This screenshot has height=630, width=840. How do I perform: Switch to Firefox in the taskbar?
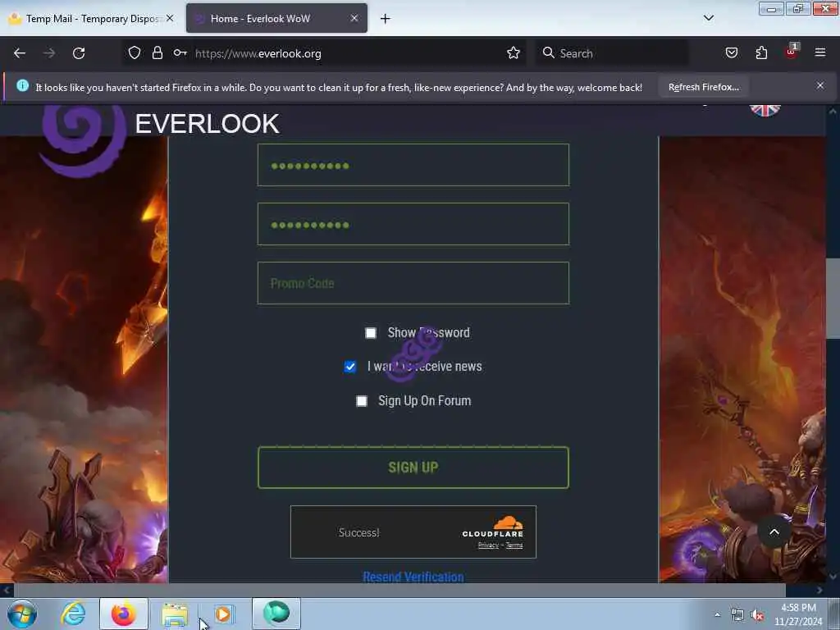pos(123,614)
